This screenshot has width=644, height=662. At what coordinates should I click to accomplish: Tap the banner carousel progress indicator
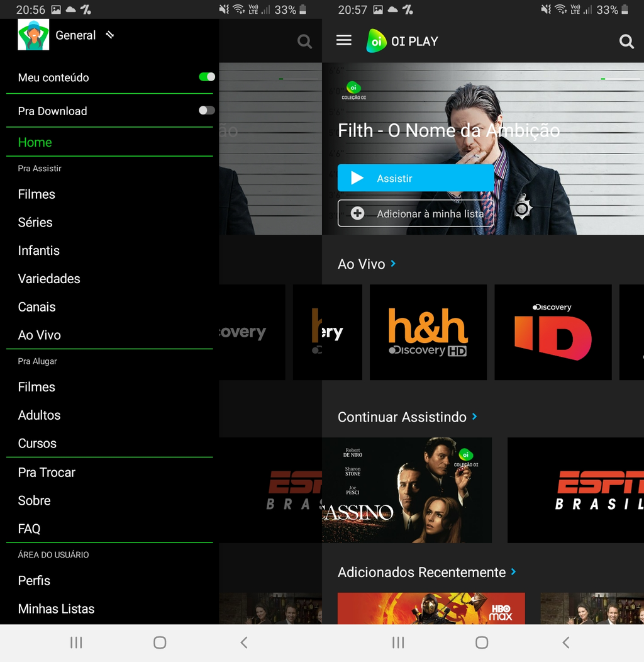(620, 79)
